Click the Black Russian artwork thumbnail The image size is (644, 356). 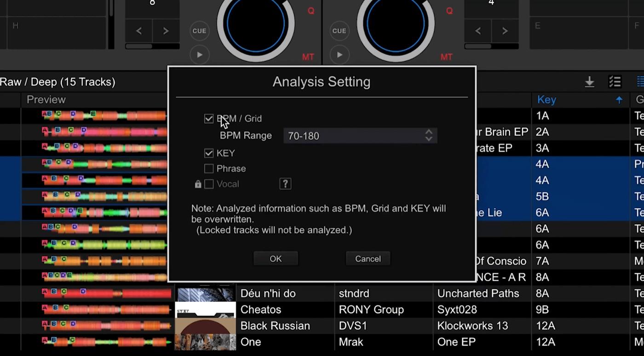coord(205,326)
